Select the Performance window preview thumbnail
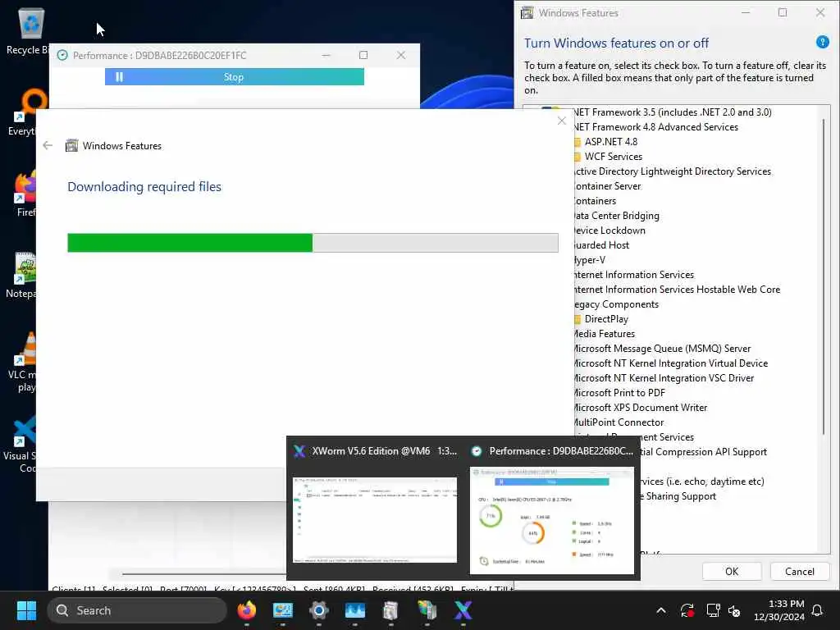Image resolution: width=840 pixels, height=630 pixels. pos(552,520)
